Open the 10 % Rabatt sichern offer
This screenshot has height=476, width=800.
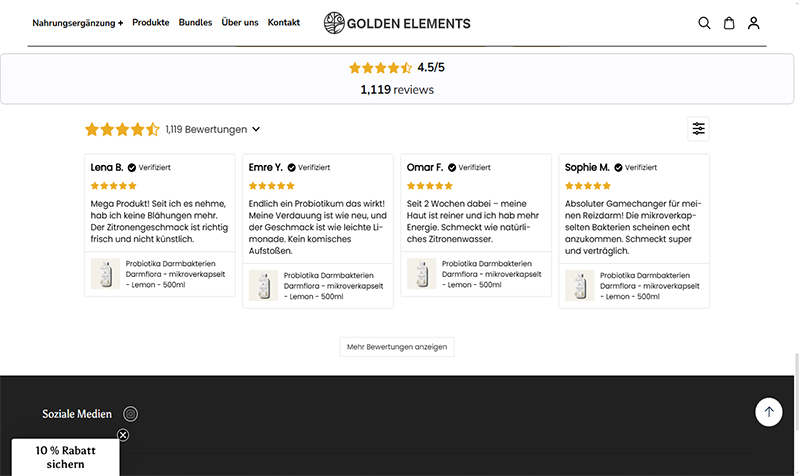point(65,457)
